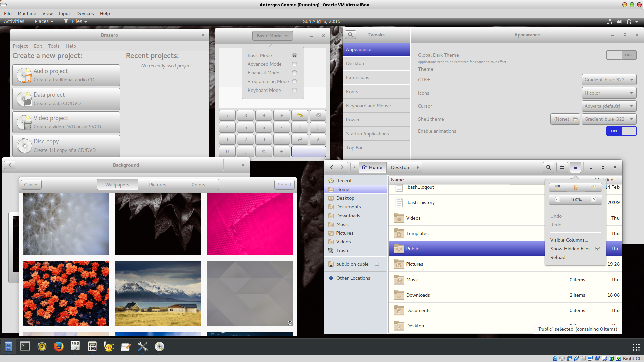This screenshot has height=362, width=644.
Task: Open VirtualBox Devices menu
Action: [x=85, y=13]
